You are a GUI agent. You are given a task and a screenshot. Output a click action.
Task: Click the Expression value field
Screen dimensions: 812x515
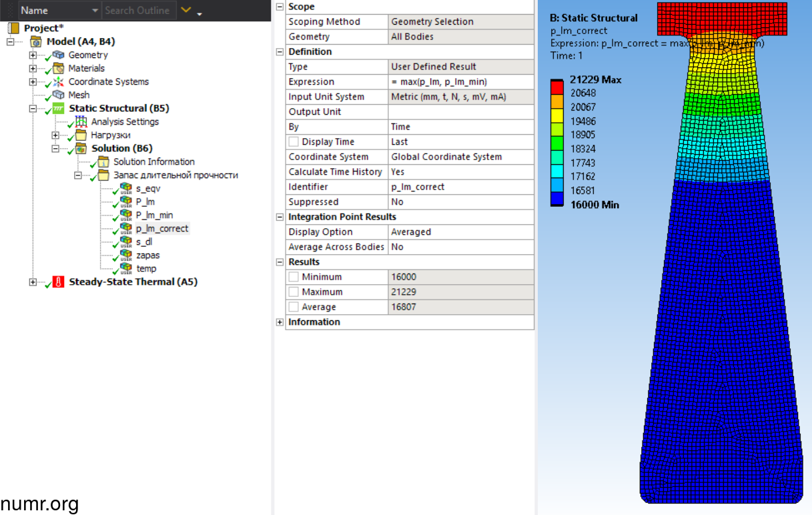pyautogui.click(x=460, y=82)
